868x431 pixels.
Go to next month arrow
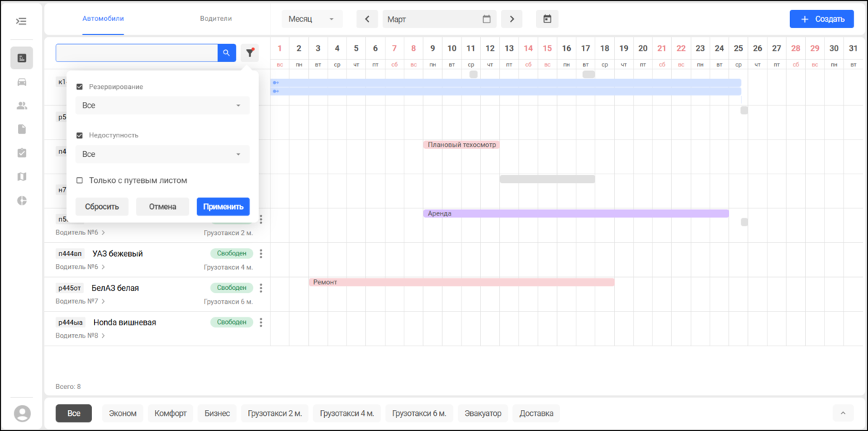tap(512, 19)
